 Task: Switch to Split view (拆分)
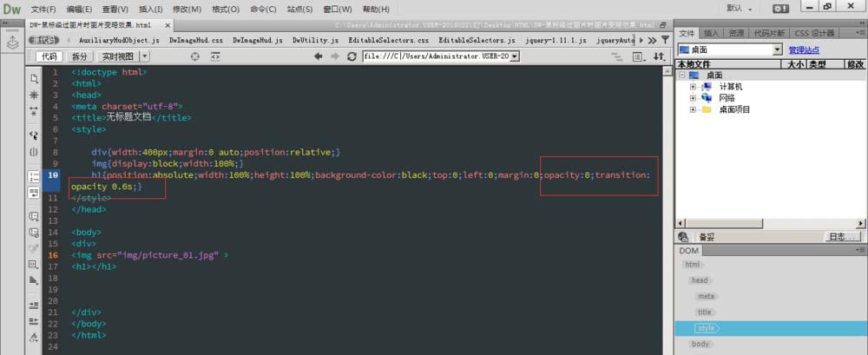(x=79, y=56)
